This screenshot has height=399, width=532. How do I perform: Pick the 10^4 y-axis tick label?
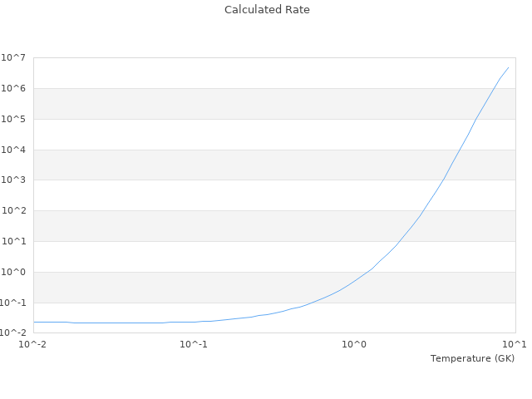(x=14, y=150)
